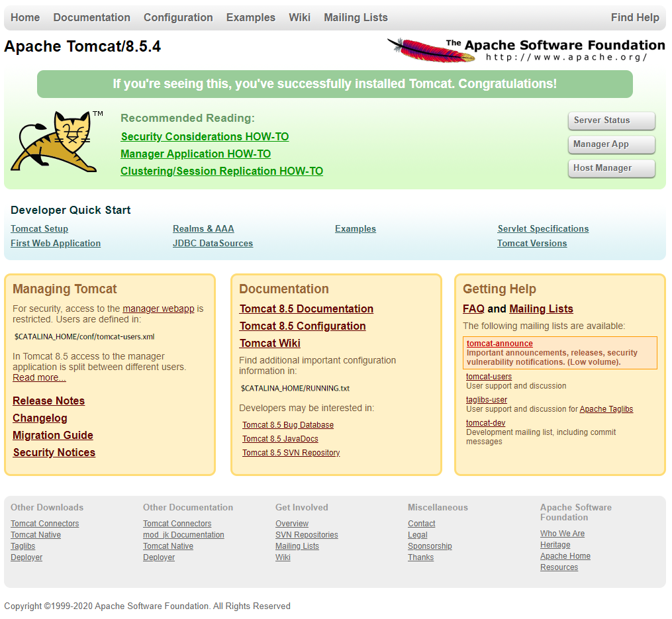Viewport: 672px width, 619px height.
Task: Open Tomcat Native under Other Documentation
Action: (168, 546)
